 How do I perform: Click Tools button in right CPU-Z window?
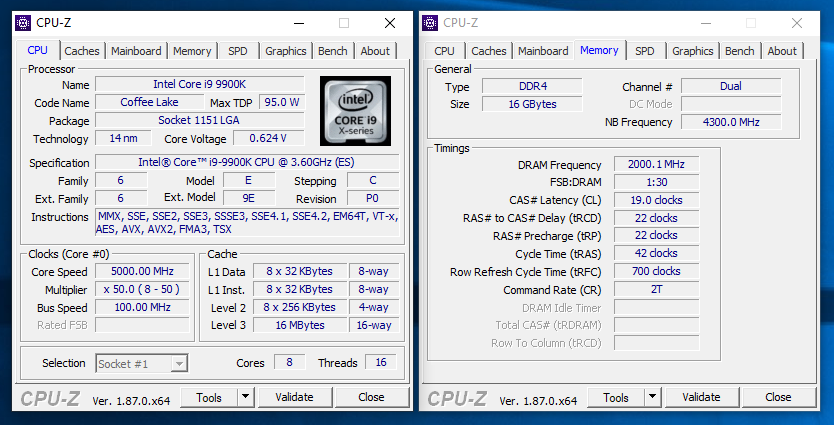tap(615, 397)
